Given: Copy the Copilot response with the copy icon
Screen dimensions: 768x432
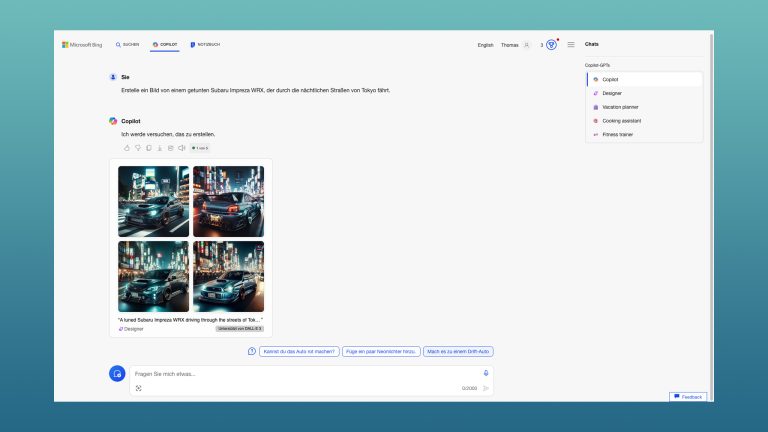Looking at the screenshot, I should point(149,148).
